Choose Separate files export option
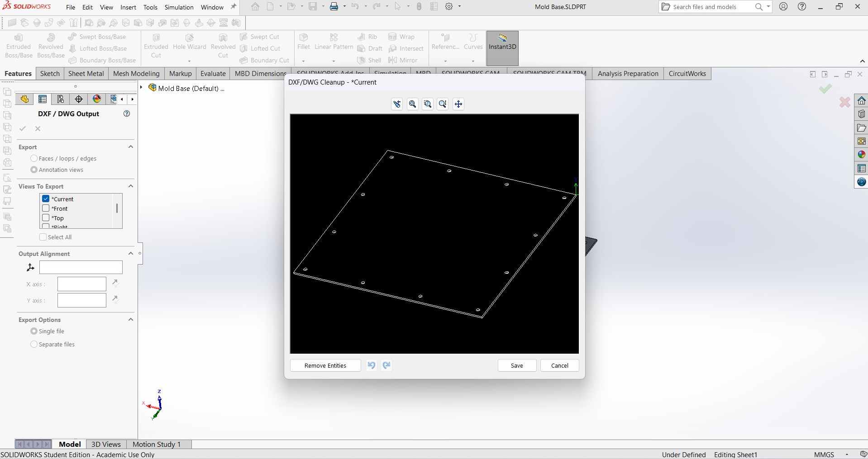The width and height of the screenshot is (868, 459). click(34, 344)
